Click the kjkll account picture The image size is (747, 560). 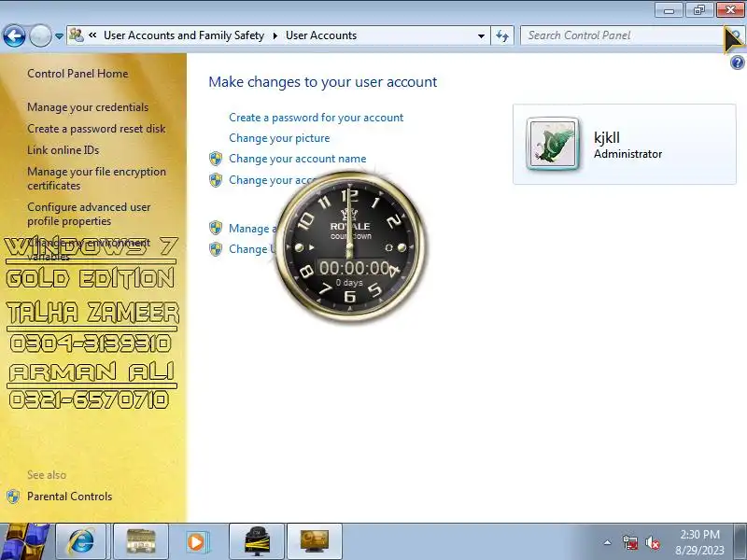point(553,144)
